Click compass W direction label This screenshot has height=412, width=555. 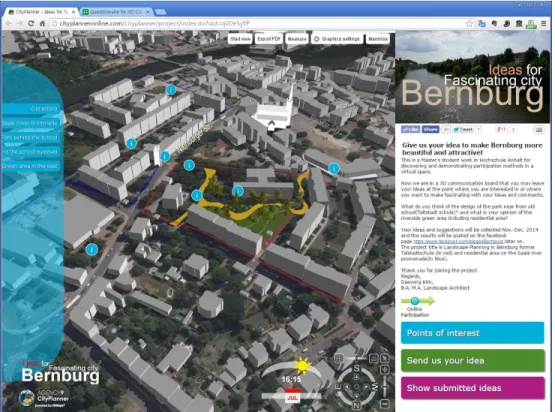tap(375, 387)
